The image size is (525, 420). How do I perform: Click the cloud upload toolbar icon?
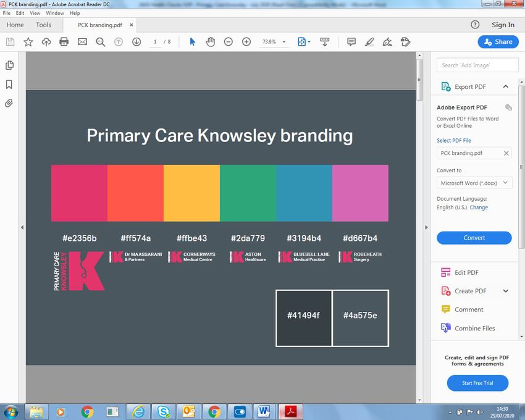46,42
